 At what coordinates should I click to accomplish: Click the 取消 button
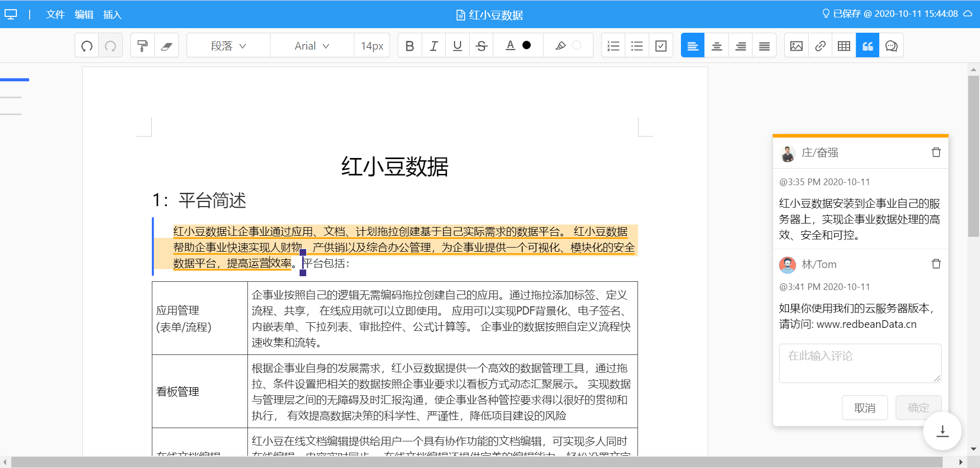(x=865, y=408)
